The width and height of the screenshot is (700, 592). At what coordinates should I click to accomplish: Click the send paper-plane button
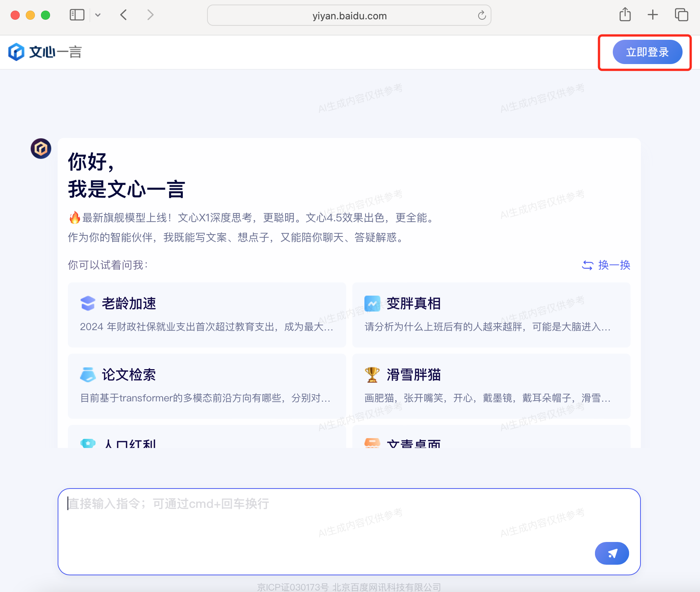[x=612, y=553]
